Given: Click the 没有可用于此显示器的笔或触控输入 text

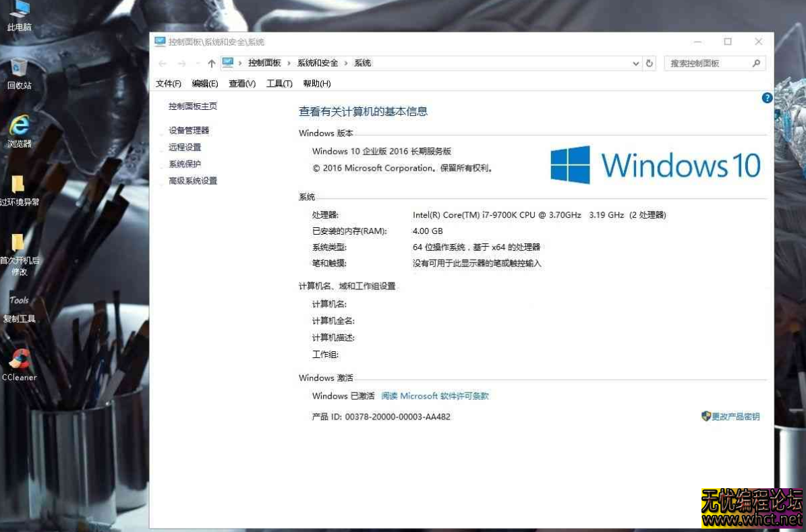Looking at the screenshot, I should coord(476,263).
